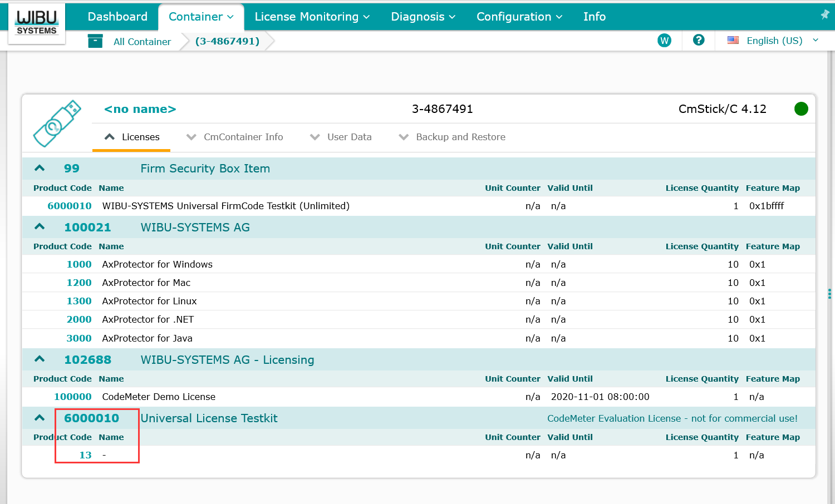Open help question mark icon

[699, 40]
